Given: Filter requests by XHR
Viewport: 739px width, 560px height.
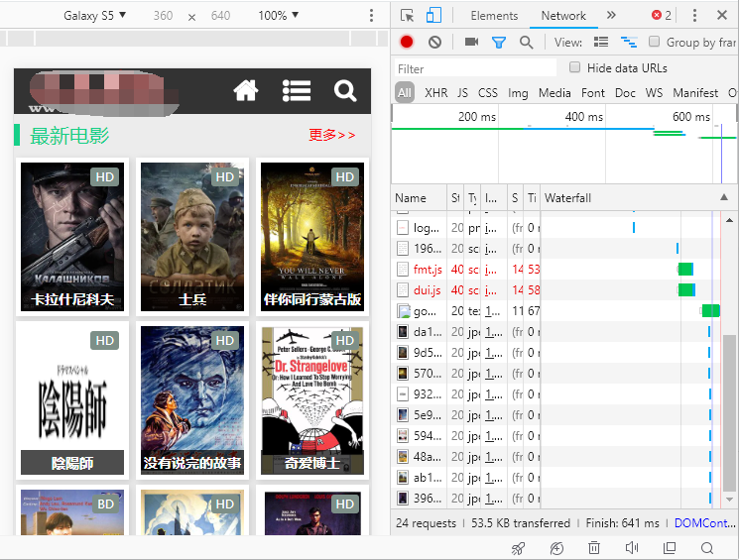Looking at the screenshot, I should coord(435,93).
